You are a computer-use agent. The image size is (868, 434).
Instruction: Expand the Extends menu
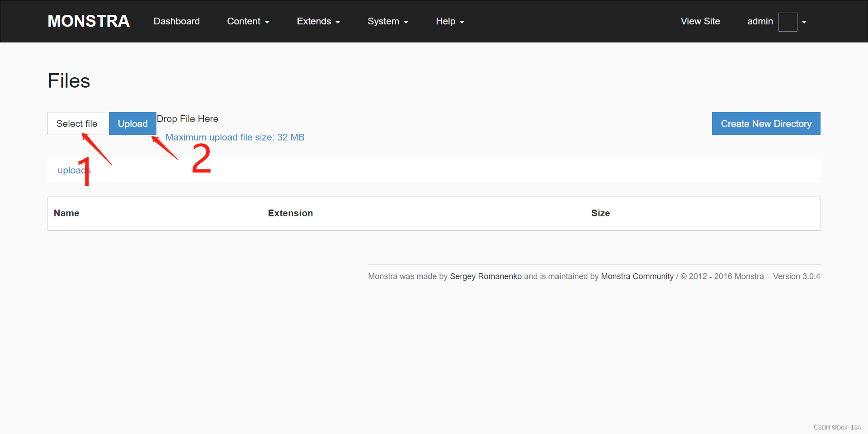tap(318, 21)
